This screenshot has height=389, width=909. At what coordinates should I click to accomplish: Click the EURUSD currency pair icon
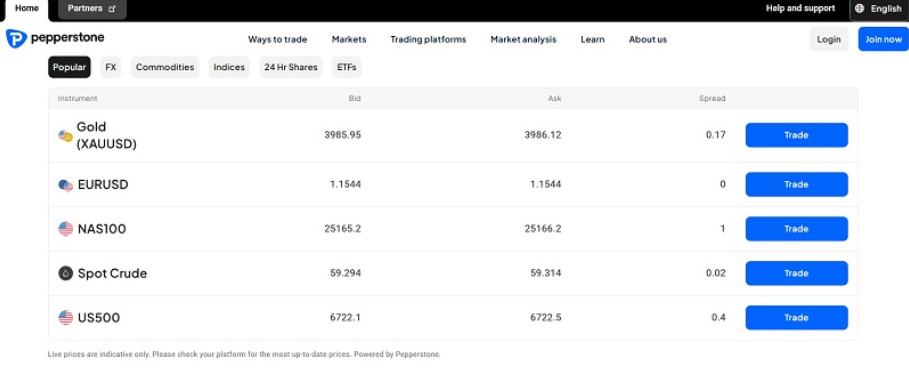(x=66, y=185)
